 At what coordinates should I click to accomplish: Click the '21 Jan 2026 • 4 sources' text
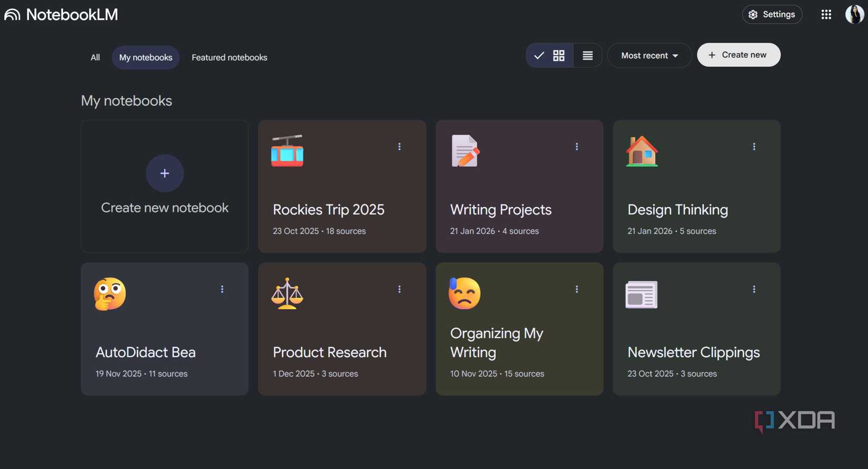(x=494, y=231)
